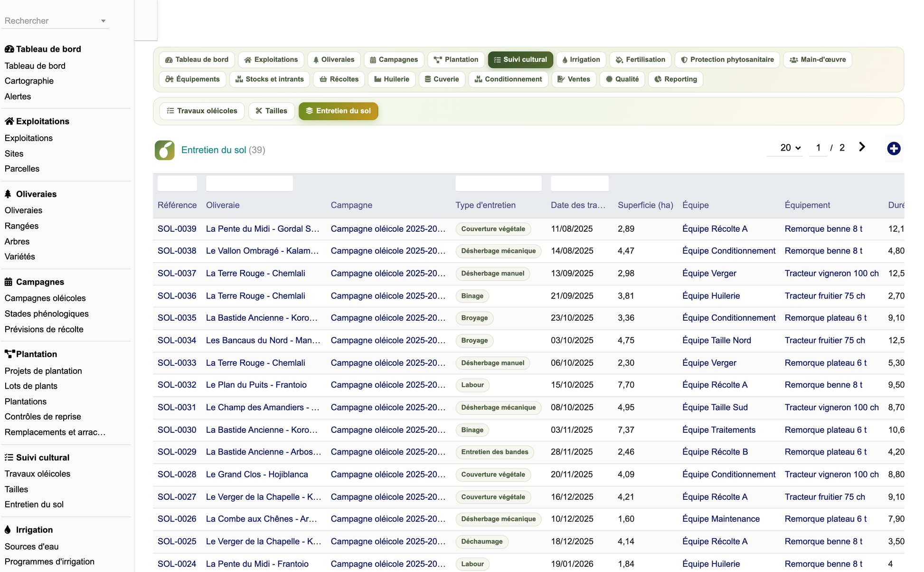
Task: Open the Qualité tab
Action: 622,79
